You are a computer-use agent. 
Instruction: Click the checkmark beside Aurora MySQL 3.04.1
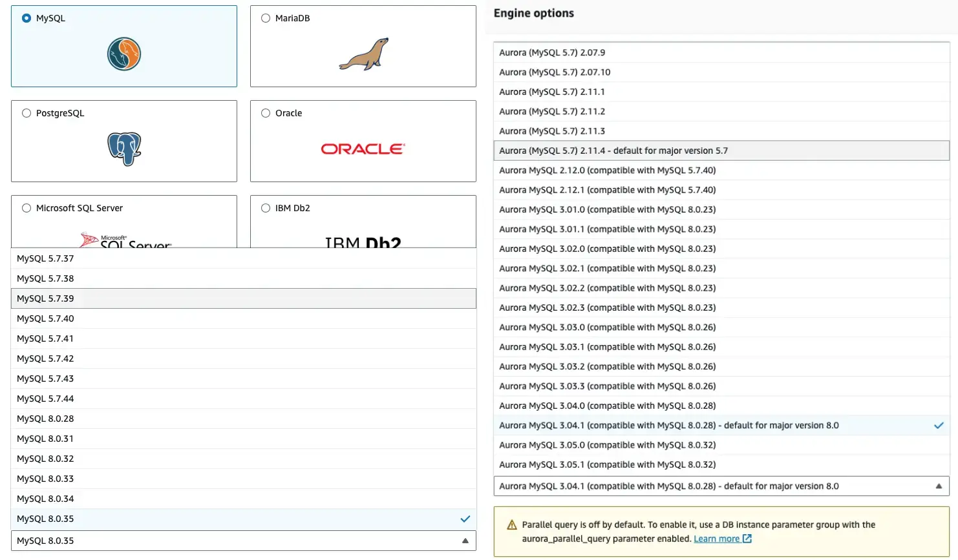click(938, 425)
